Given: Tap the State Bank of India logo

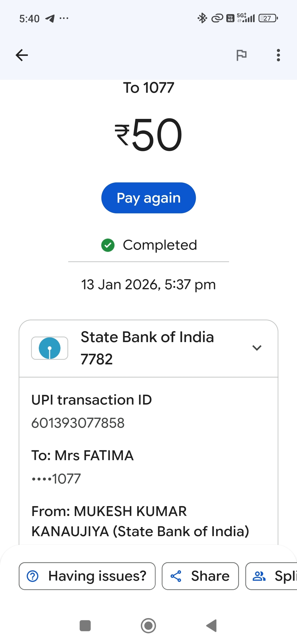Looking at the screenshot, I should [x=50, y=348].
